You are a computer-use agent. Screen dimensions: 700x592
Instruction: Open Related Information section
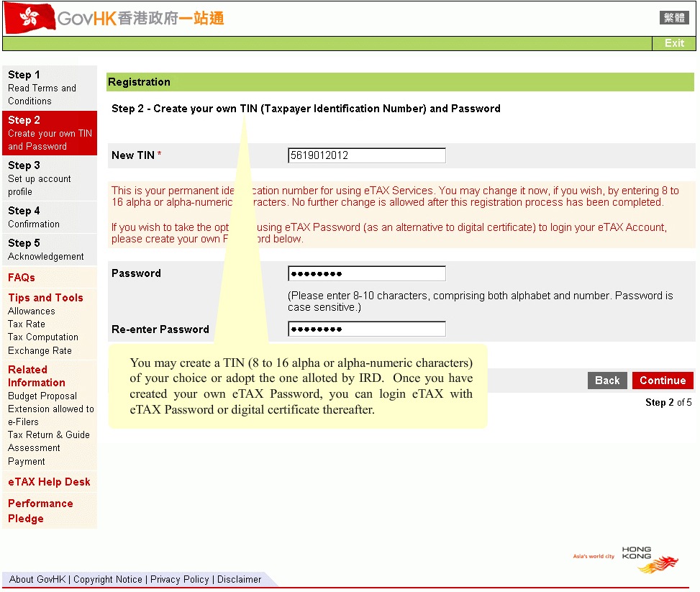tap(37, 376)
